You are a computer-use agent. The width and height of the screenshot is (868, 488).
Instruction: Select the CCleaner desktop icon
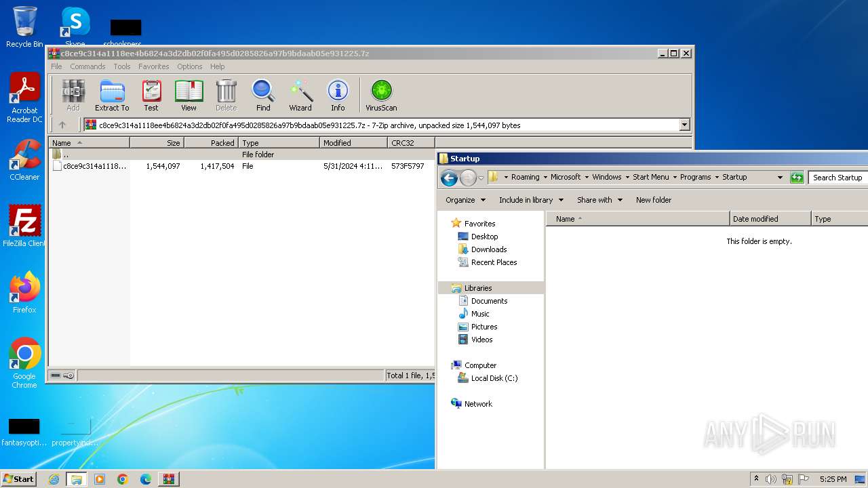pos(24,160)
